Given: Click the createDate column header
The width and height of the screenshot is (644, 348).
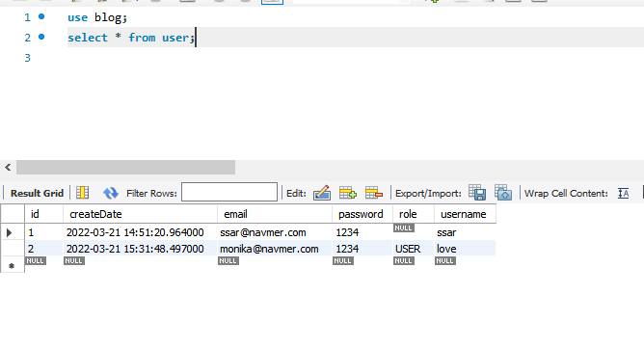Looking at the screenshot, I should pos(140,214).
